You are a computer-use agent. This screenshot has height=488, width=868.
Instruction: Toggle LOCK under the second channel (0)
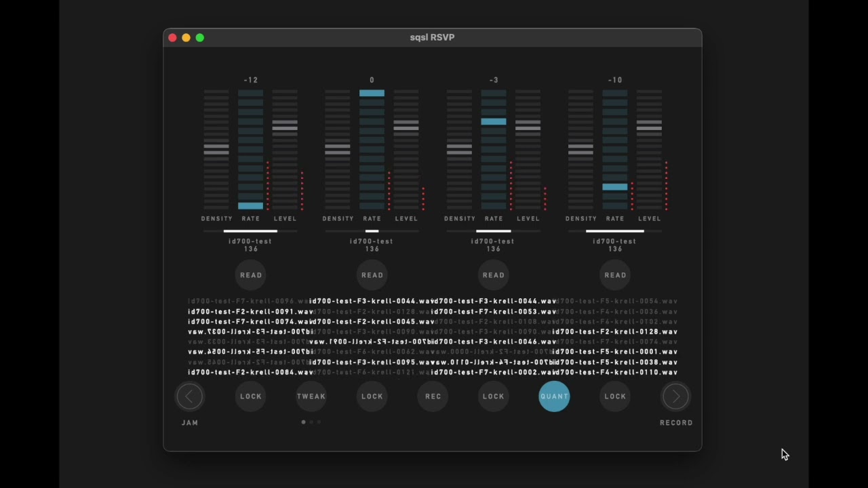[372, 396]
